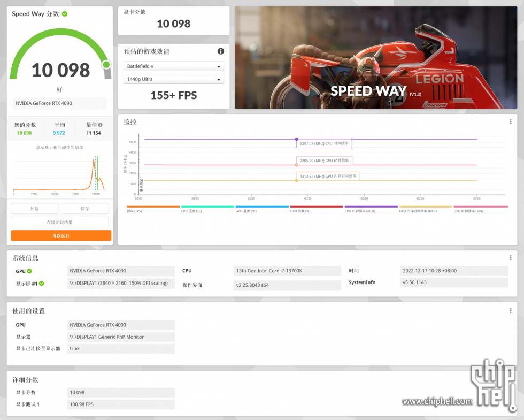The height and width of the screenshot is (420, 524).
Task: Click the 2805.00 (MHz) GPU 时钟频率 tooltip
Action: 324,161
